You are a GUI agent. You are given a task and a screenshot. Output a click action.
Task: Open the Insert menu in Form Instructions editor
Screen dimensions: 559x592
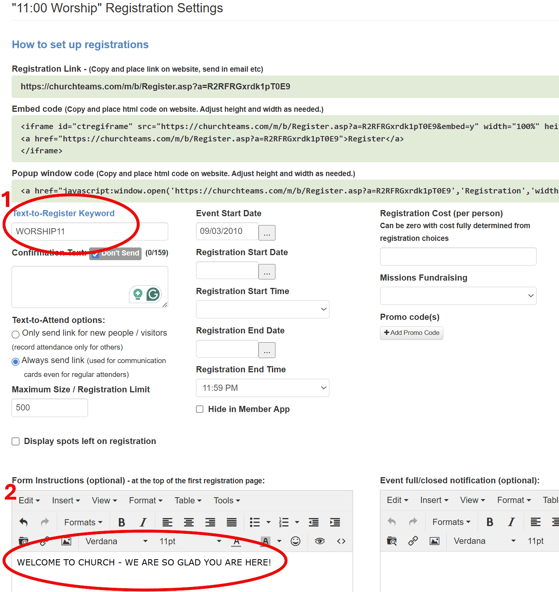(x=66, y=500)
